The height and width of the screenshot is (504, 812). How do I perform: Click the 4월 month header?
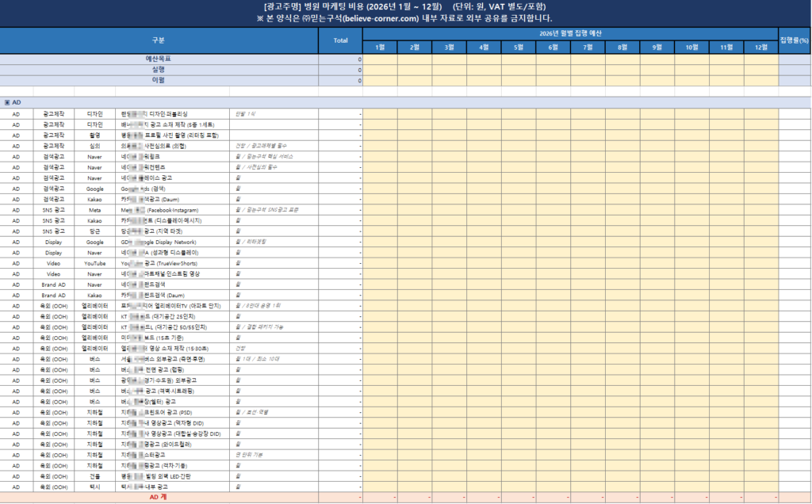click(x=484, y=47)
